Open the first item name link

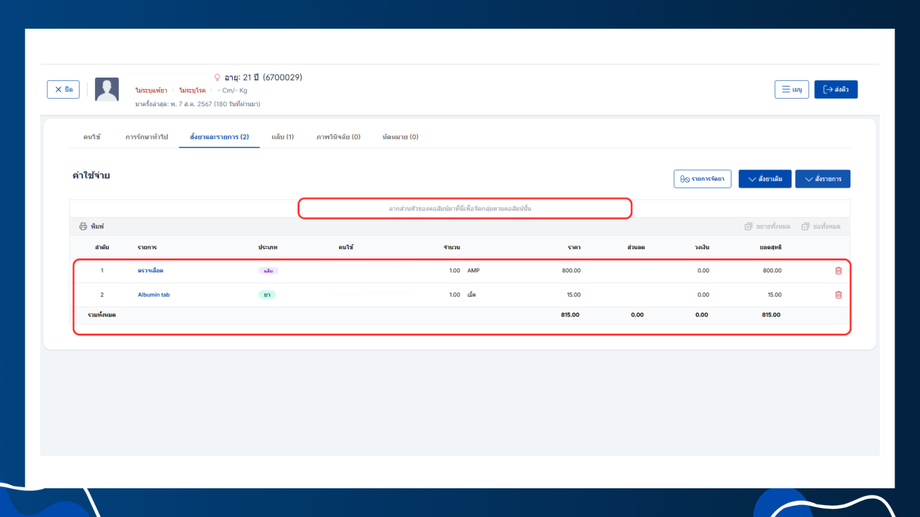(x=150, y=271)
